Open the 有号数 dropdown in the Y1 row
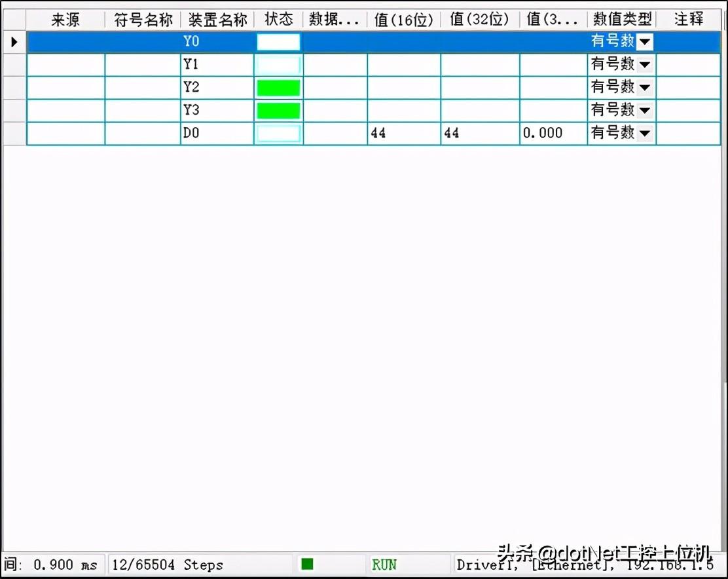 [644, 65]
